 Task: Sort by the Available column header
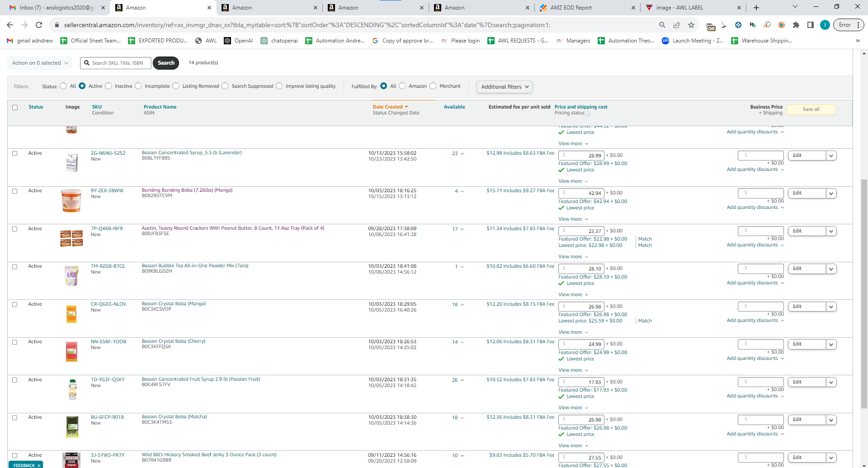(454, 107)
